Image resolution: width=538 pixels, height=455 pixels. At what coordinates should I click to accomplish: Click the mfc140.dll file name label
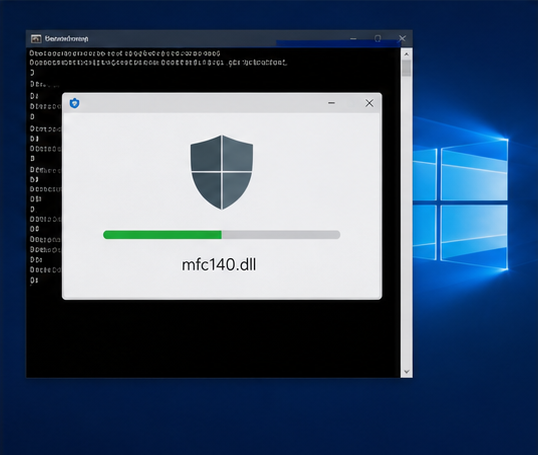click(219, 265)
